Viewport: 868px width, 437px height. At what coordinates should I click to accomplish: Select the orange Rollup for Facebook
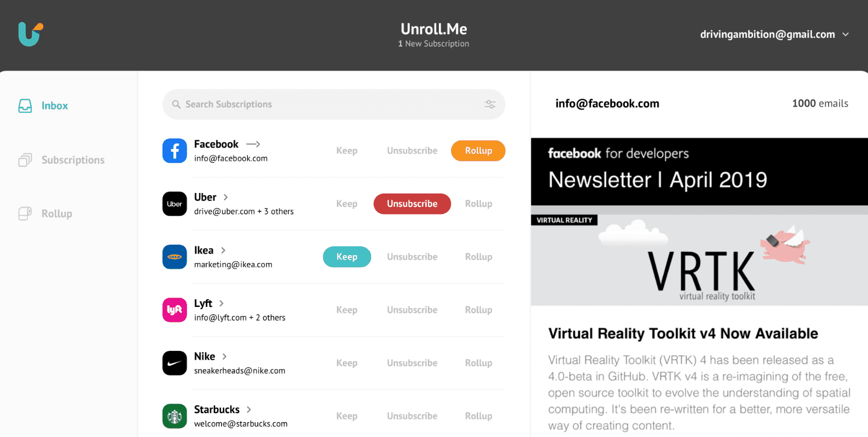click(x=479, y=151)
